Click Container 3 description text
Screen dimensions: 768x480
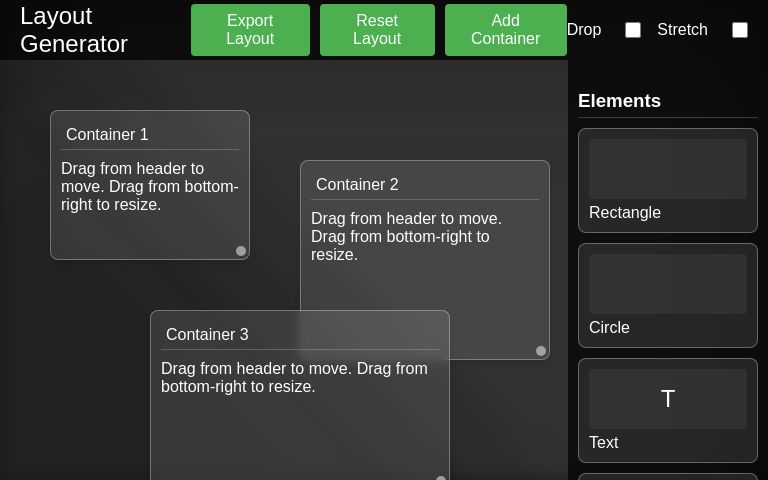(x=294, y=378)
